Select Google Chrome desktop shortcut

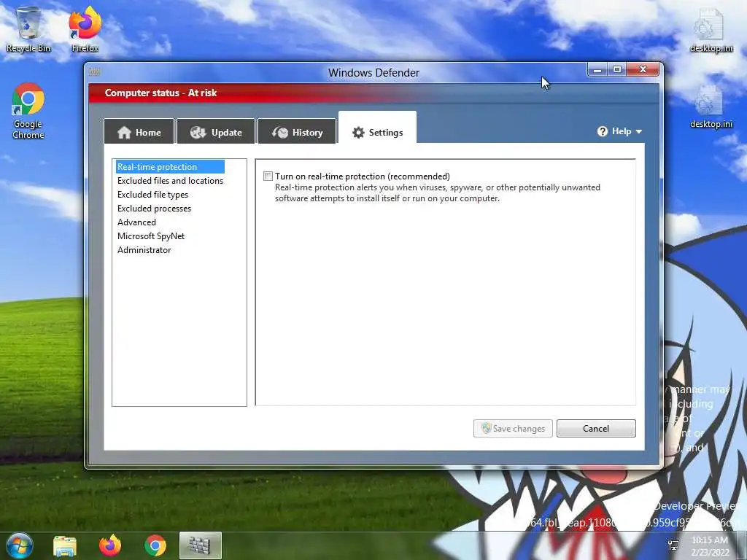[x=28, y=111]
